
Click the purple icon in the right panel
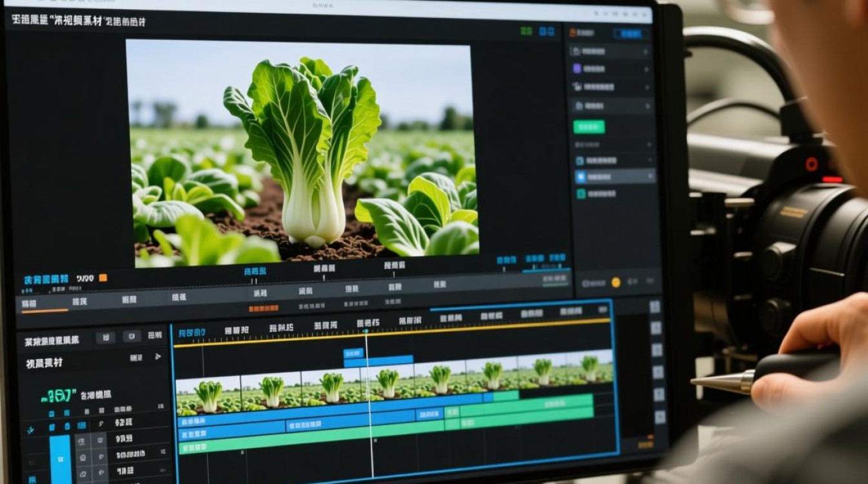(x=577, y=68)
